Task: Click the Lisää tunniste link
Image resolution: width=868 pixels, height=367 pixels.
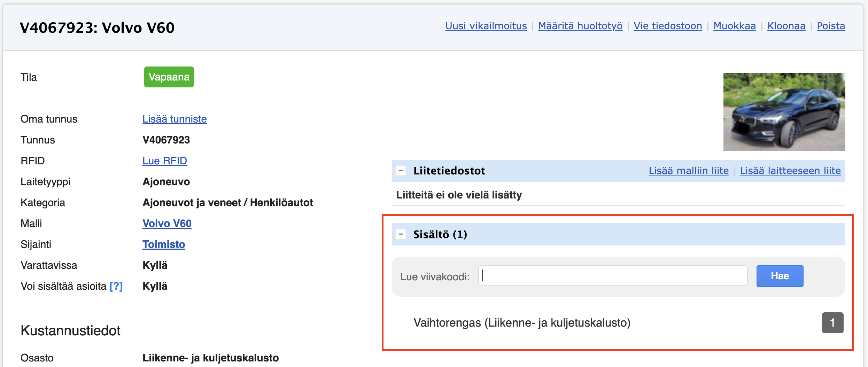Action: 175,119
